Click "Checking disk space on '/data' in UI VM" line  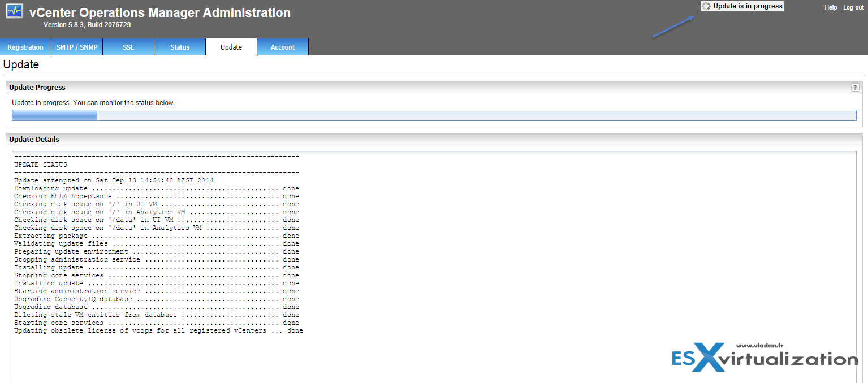(157, 220)
